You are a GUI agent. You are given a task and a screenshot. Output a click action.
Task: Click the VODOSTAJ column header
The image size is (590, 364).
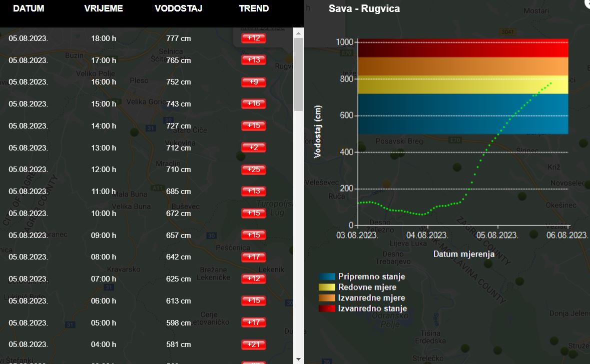(178, 8)
